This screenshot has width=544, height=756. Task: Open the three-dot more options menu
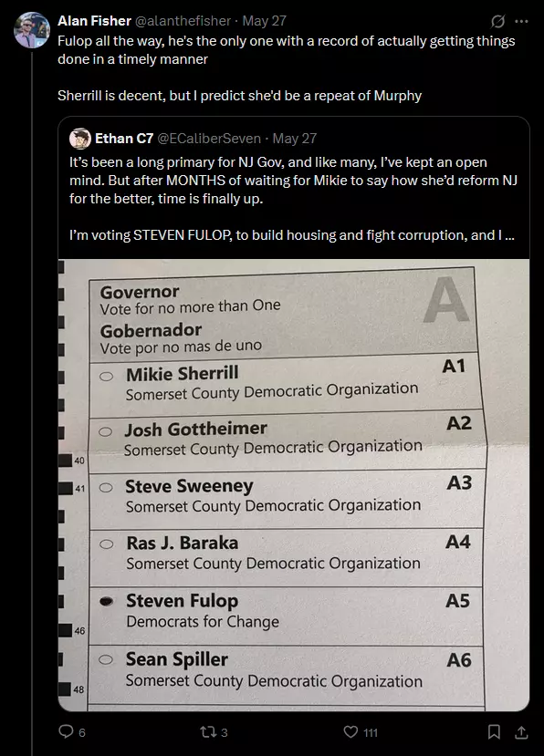(521, 21)
